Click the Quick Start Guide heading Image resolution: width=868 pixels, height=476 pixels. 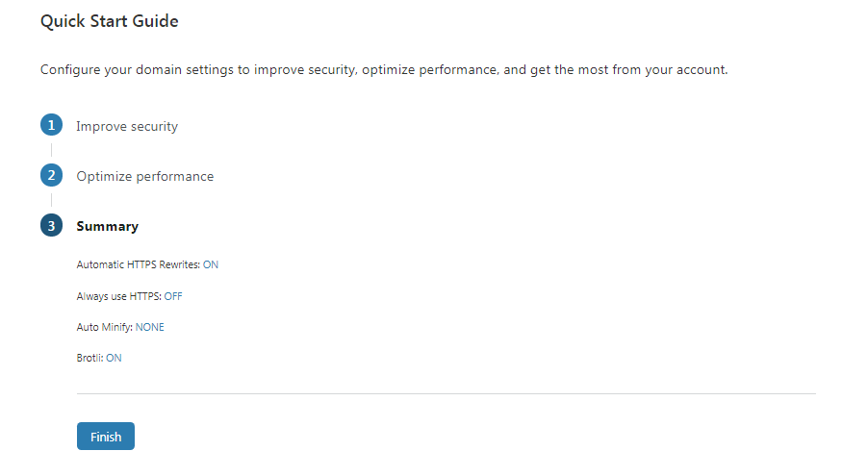point(109,21)
